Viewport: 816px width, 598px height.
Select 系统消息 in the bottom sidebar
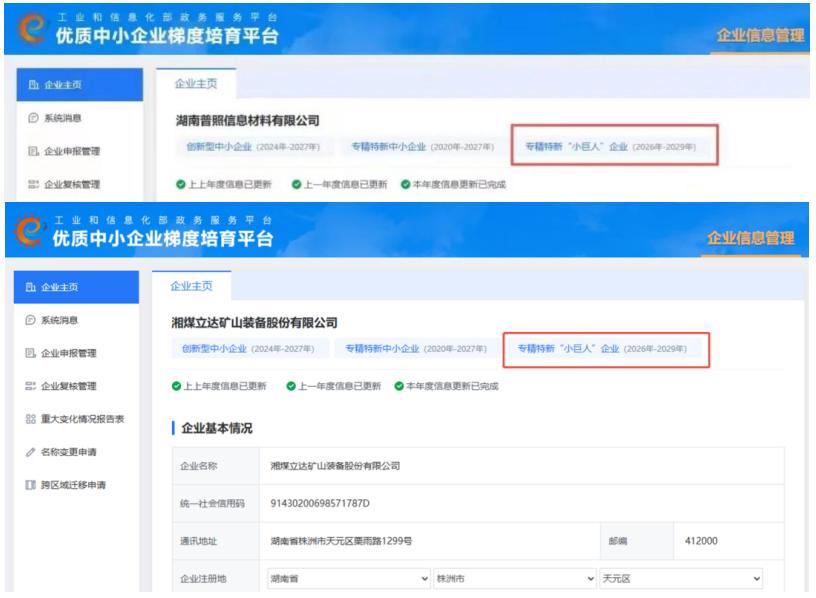tap(76, 320)
